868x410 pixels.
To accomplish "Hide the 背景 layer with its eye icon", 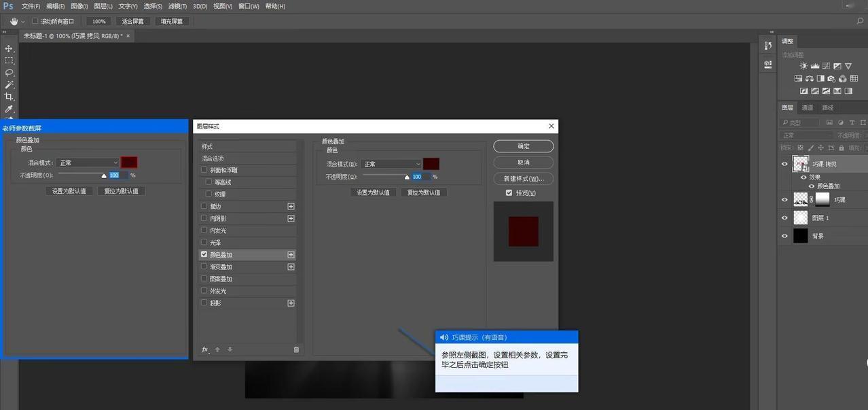I will 785,236.
